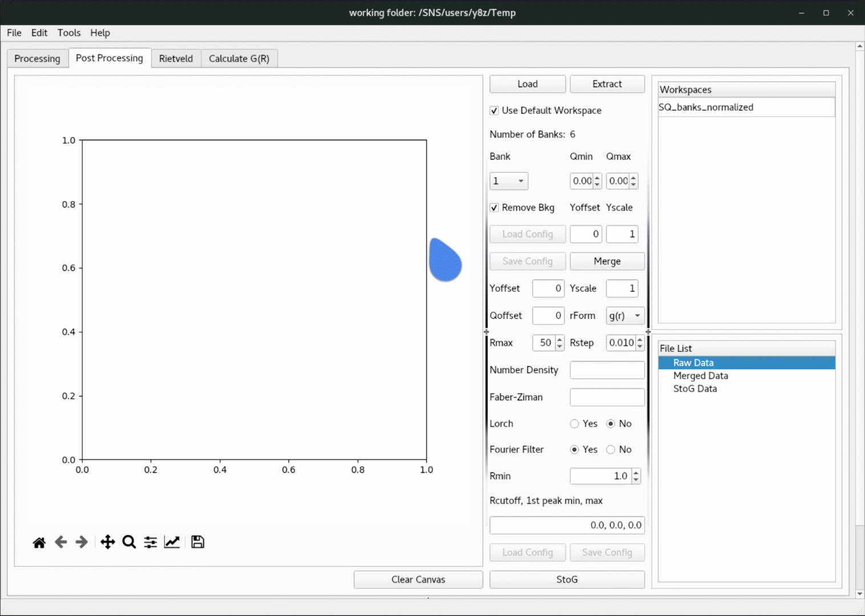Screen dimensions: 865x616
Task: Select Yes for Lorch option
Action: point(575,424)
